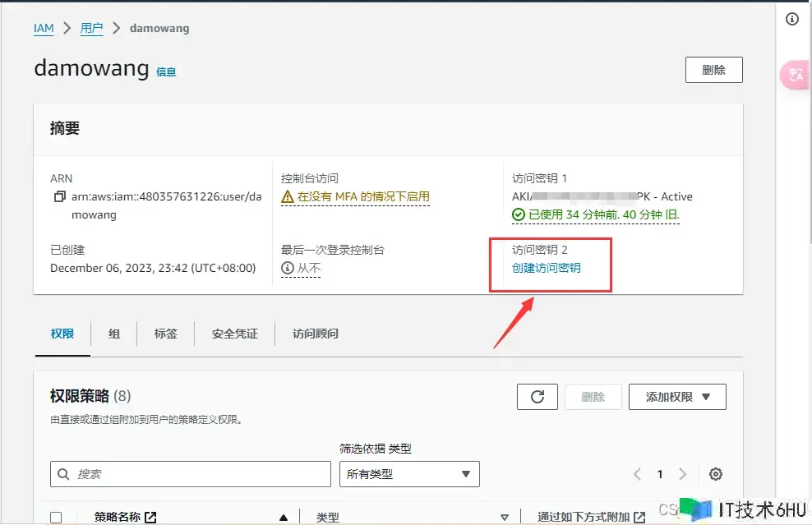The height and width of the screenshot is (525, 812).
Task: Open the 标签 tab
Action: tap(166, 334)
